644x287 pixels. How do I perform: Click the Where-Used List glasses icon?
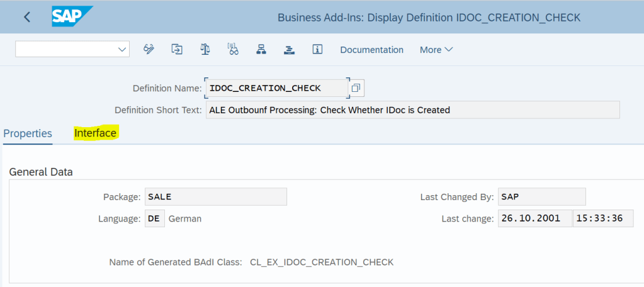(233, 49)
